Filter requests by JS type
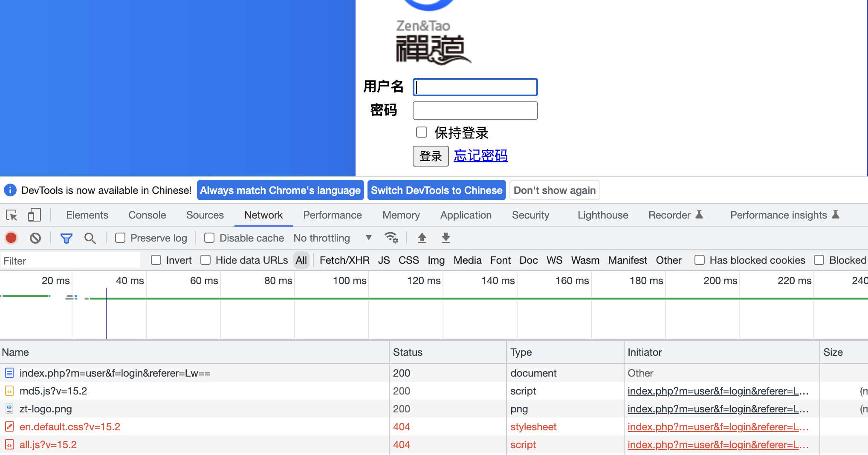 [384, 260]
